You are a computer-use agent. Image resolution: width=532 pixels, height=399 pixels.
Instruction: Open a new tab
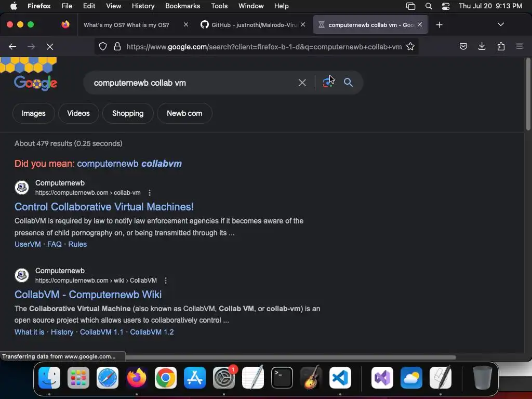tap(440, 25)
